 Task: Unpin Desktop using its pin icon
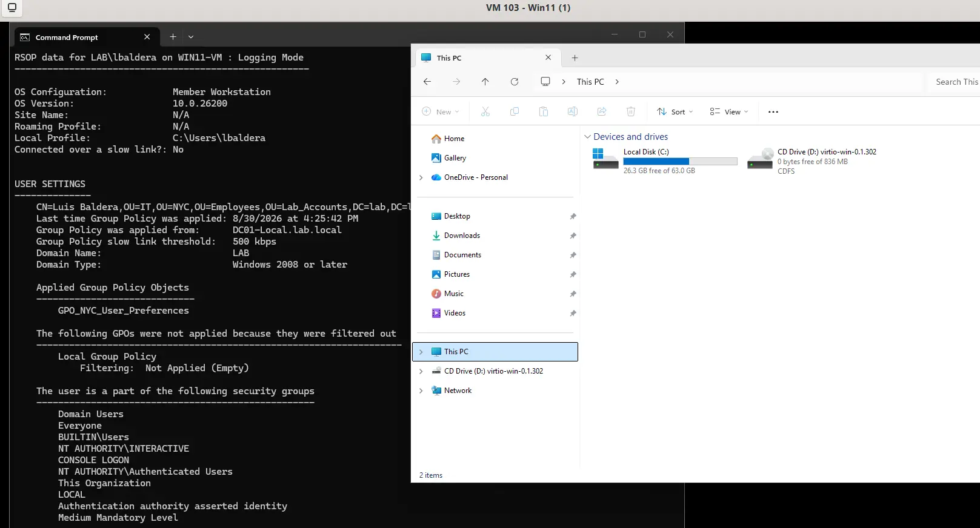tap(573, 216)
